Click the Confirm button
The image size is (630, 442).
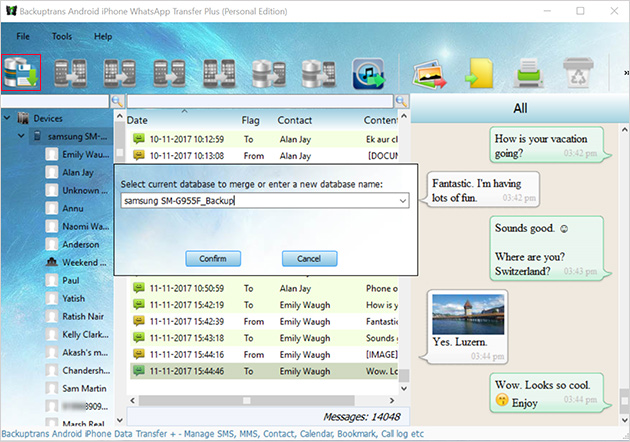coord(213,259)
